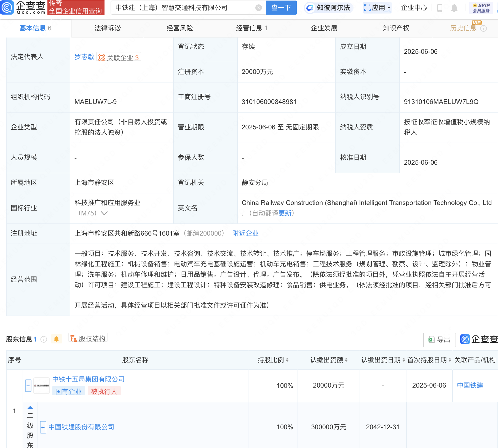Image resolution: width=498 pixels, height=448 pixels.
Task: Expand 中国铁建股份有限公司 row
Action: (x=43, y=427)
